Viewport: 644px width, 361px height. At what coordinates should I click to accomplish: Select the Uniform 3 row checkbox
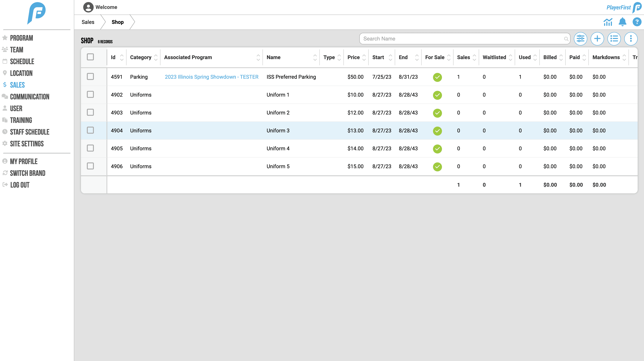90,130
